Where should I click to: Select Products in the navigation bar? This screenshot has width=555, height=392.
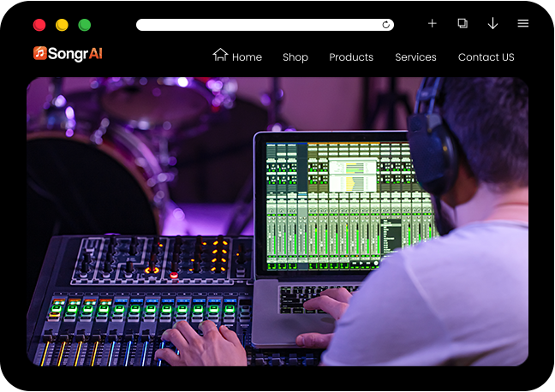[351, 57]
